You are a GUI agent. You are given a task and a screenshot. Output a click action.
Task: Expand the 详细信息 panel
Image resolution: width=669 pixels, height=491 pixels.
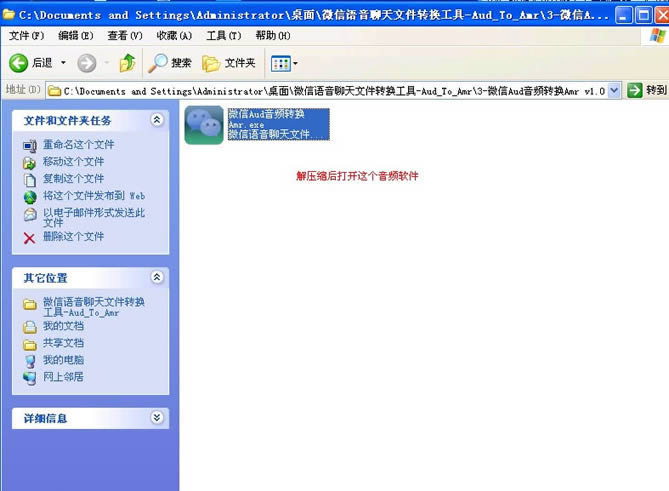[x=156, y=418]
